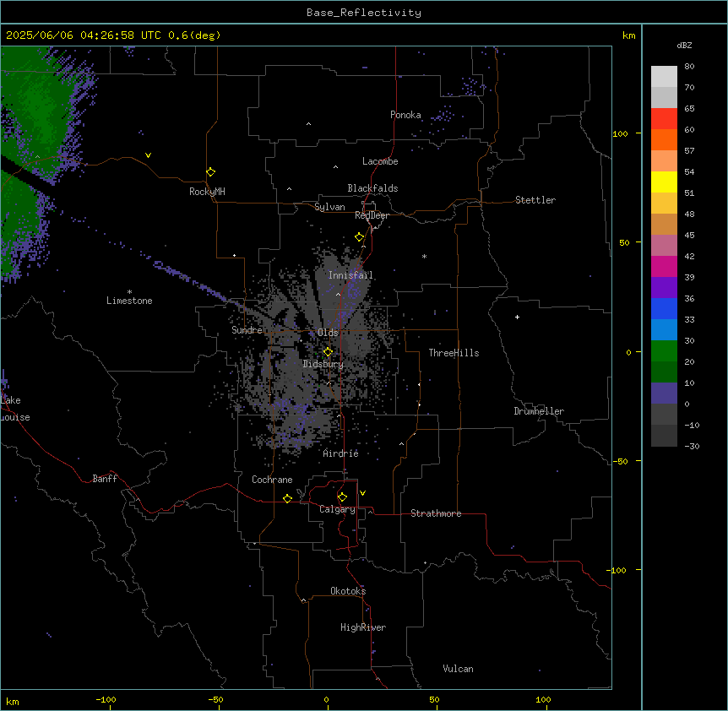Click the yellow 54 dBZ legend swatch
The height and width of the screenshot is (711, 728).
point(664,182)
